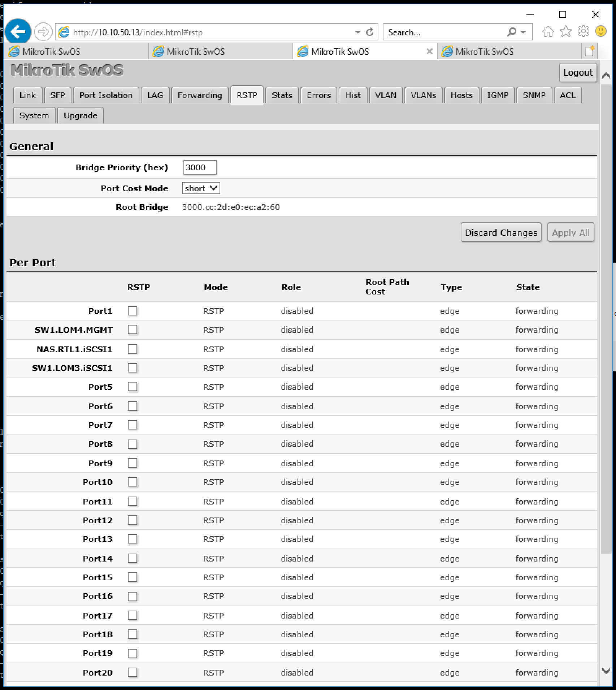Screen dimensions: 616x690
Task: Open favorites star icon
Action: [x=565, y=32]
